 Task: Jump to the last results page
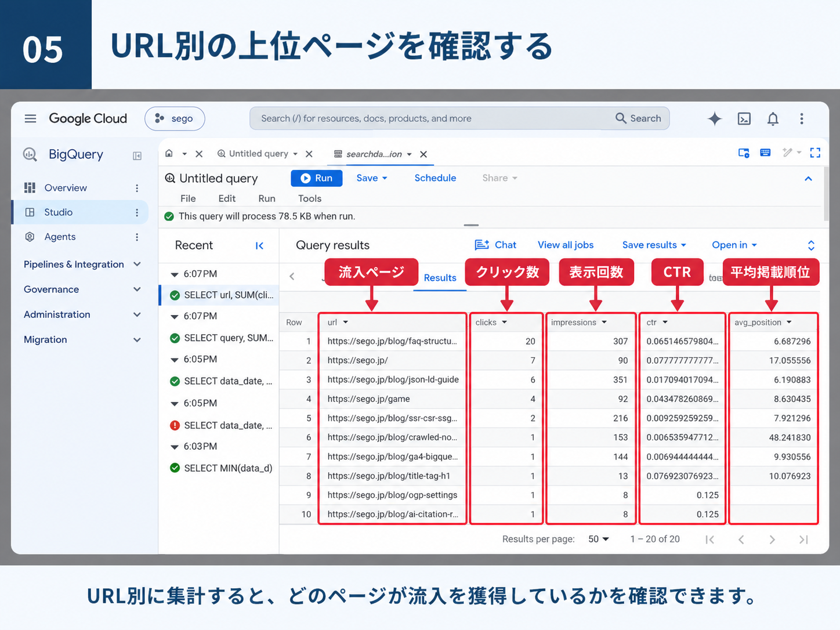[x=803, y=540]
